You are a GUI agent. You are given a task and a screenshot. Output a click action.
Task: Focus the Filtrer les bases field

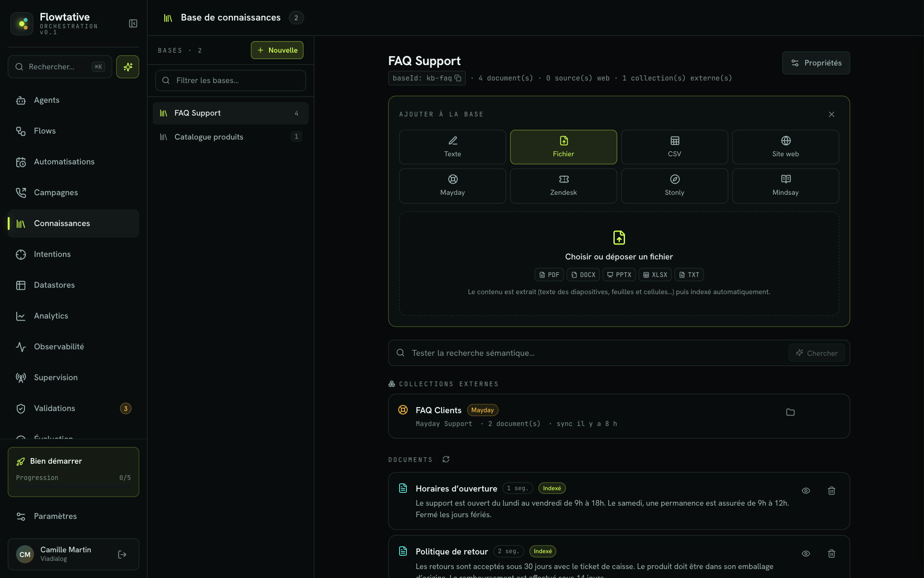230,80
